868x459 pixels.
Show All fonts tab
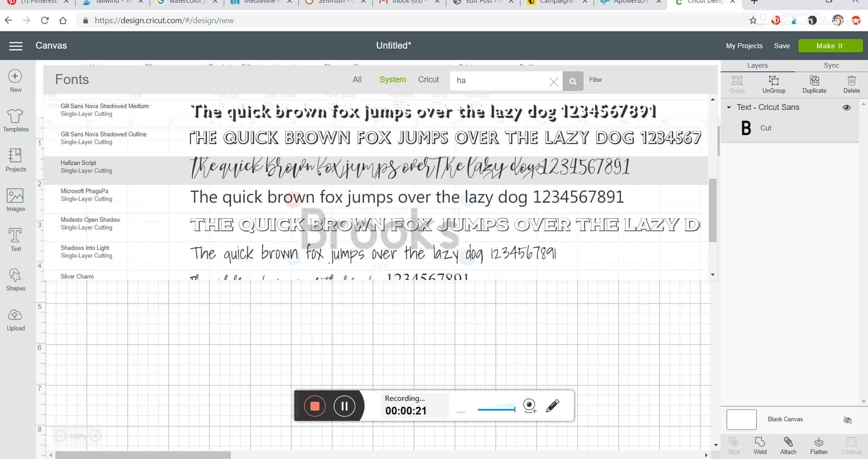pyautogui.click(x=357, y=80)
